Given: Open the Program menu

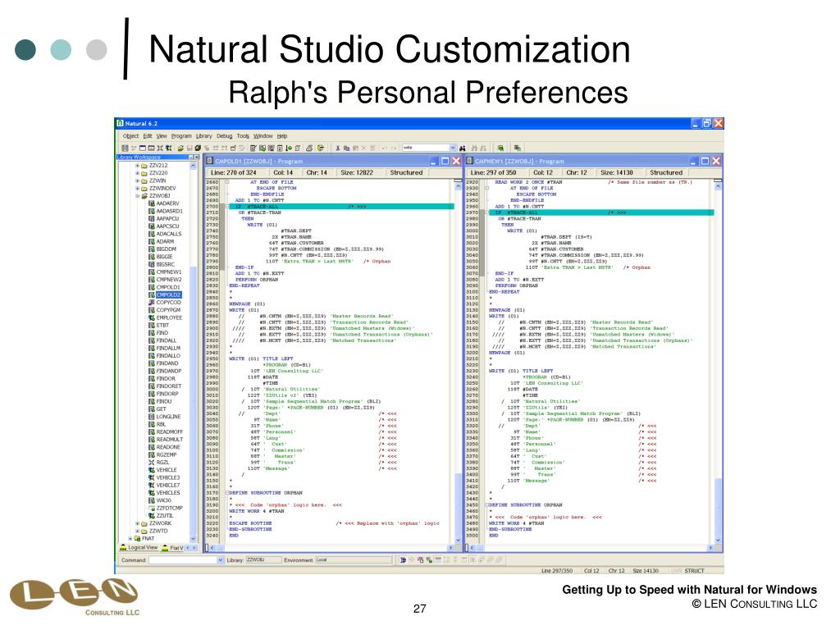Looking at the screenshot, I should tap(181, 136).
